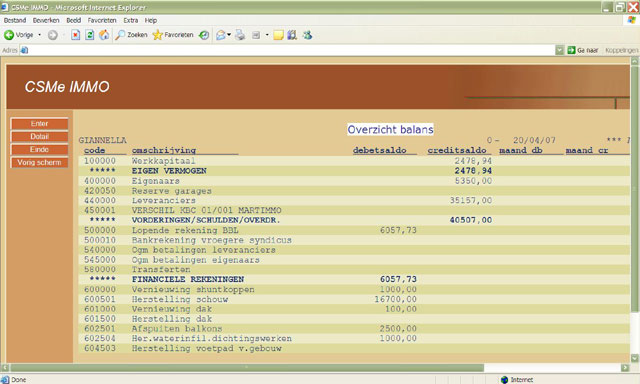Select the 600501 Herstelling schouw row
Image resolution: width=640 pixels, height=384 pixels.
[354, 299]
